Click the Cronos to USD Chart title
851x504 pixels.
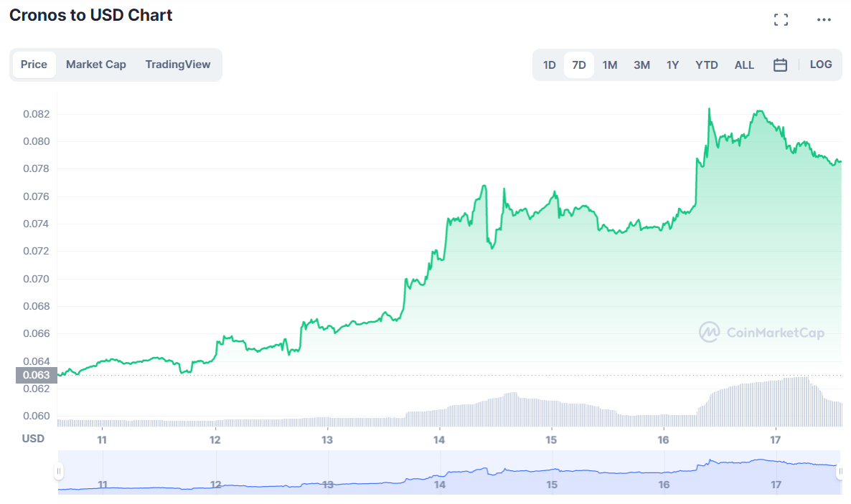[x=90, y=15]
